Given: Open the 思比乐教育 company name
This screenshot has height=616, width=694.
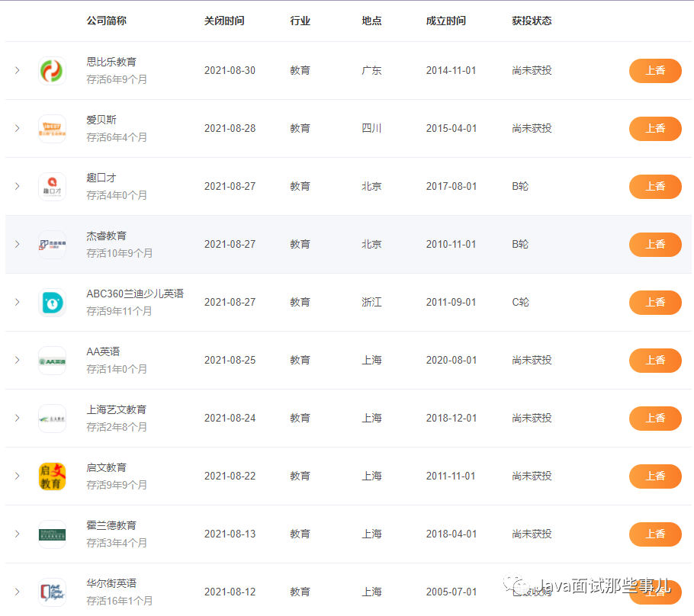Looking at the screenshot, I should pos(111,62).
